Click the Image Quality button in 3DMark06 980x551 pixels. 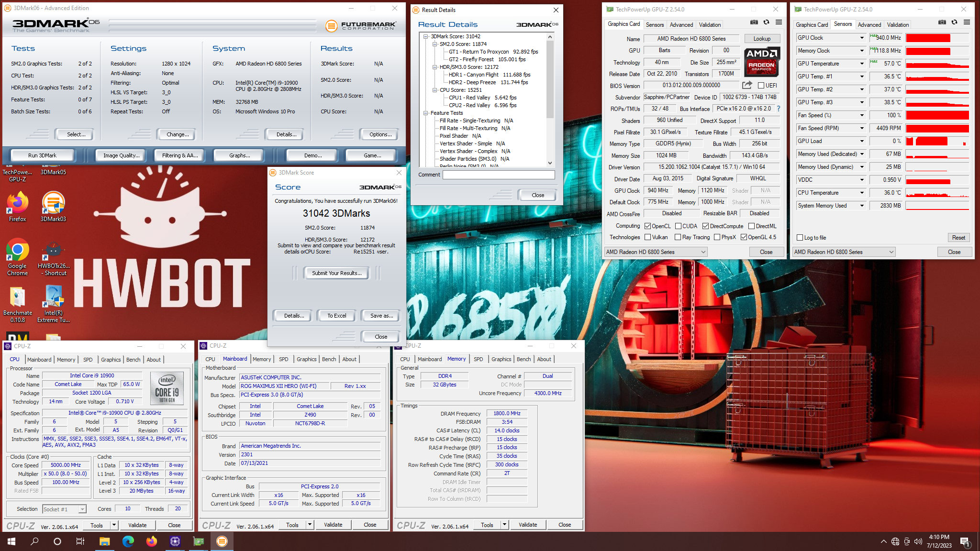pyautogui.click(x=122, y=155)
